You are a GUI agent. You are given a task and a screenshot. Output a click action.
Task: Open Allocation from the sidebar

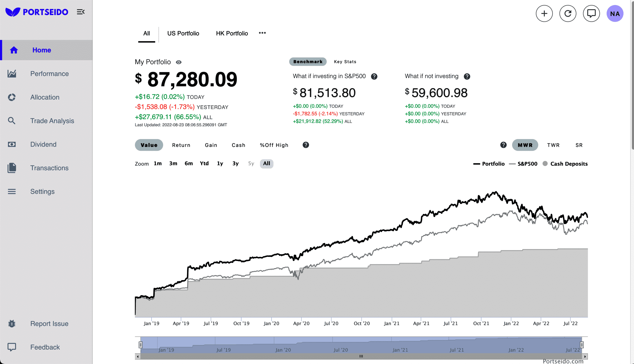(45, 97)
